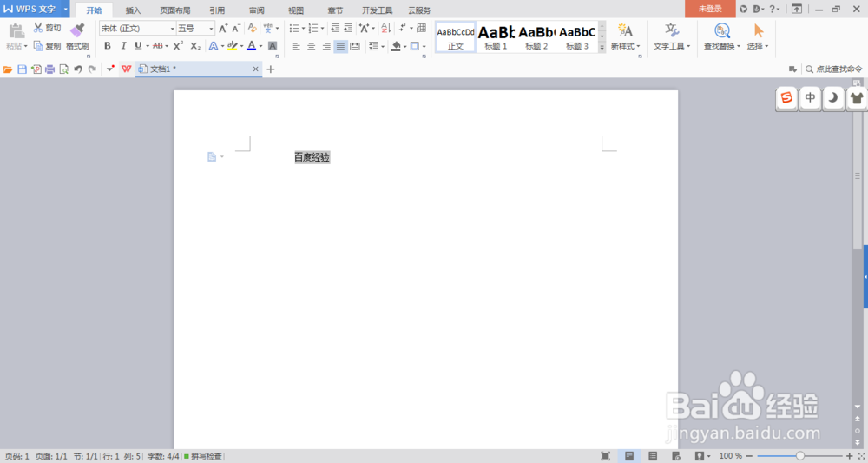Open file with the folder icon
The height and width of the screenshot is (463, 868).
click(8, 69)
